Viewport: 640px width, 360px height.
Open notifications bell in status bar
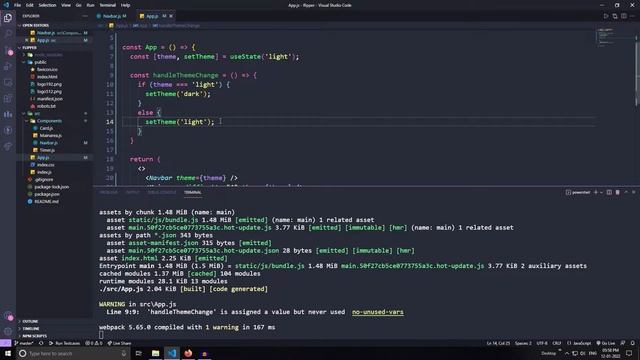click(633, 343)
